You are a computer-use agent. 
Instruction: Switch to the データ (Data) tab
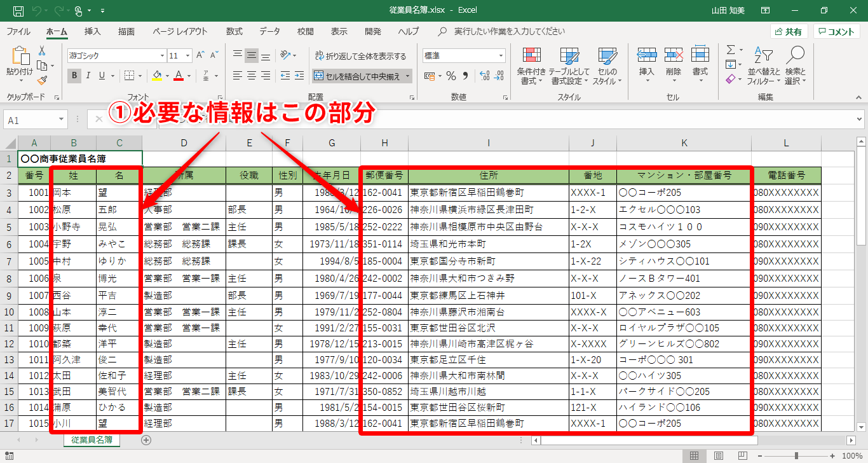pos(269,31)
